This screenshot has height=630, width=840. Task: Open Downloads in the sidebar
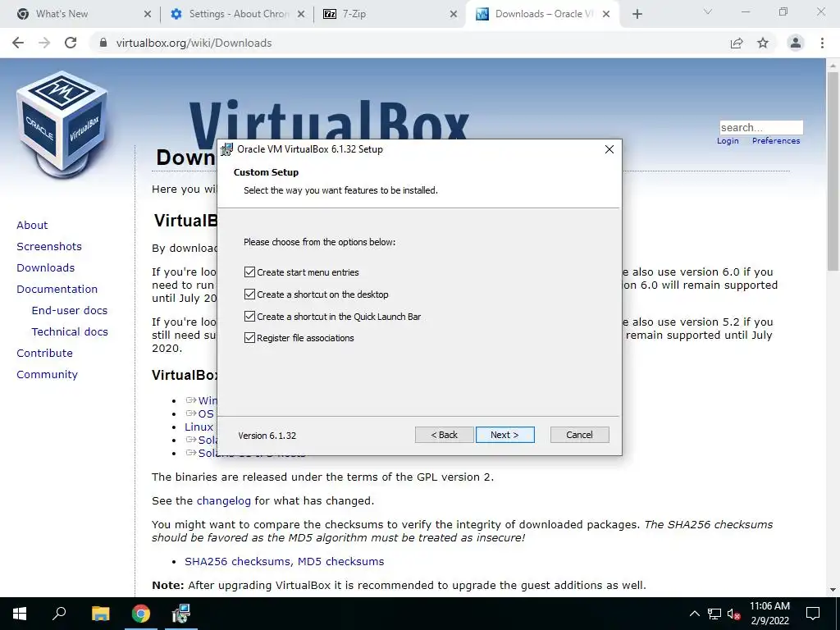tap(46, 267)
